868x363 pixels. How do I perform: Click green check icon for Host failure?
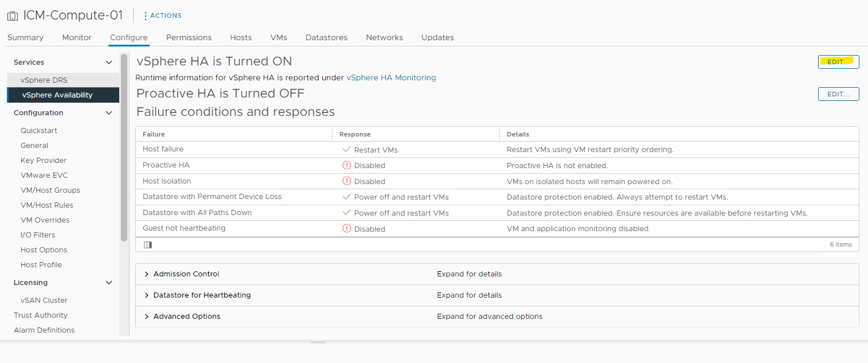tap(346, 149)
